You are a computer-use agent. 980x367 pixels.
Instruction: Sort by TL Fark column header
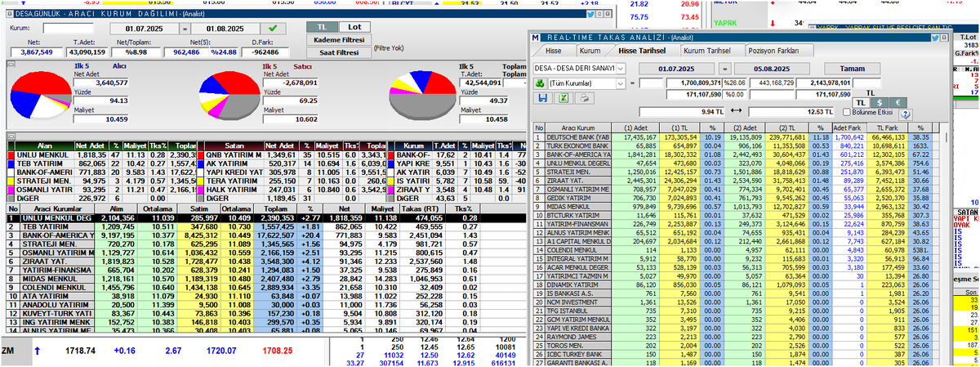pyautogui.click(x=887, y=128)
